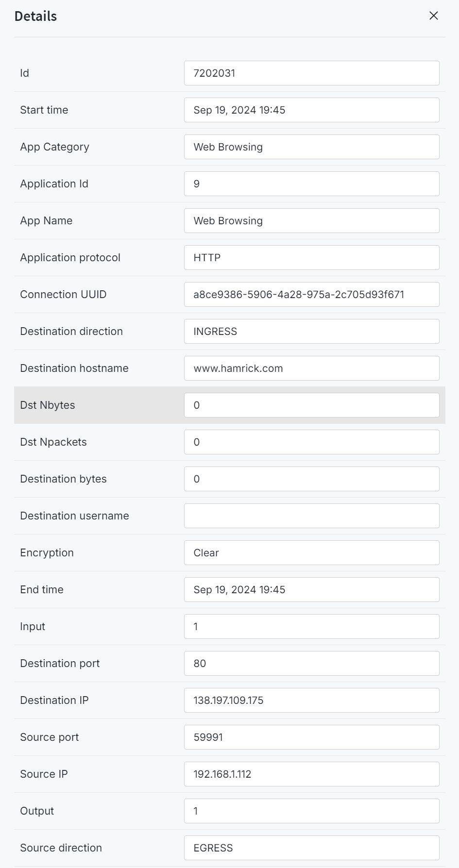The width and height of the screenshot is (459, 868).
Task: Click the Destination hostname www.hamrick.com field
Action: 312,368
